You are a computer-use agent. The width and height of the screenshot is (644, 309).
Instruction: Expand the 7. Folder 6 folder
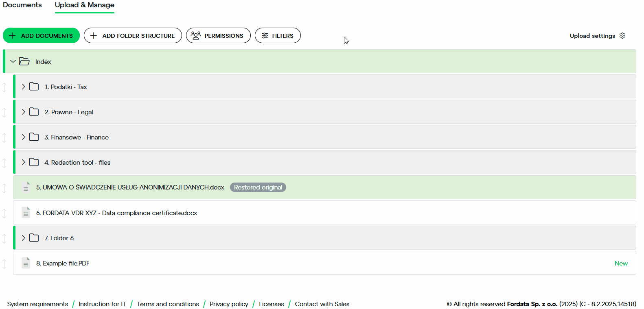pyautogui.click(x=23, y=238)
